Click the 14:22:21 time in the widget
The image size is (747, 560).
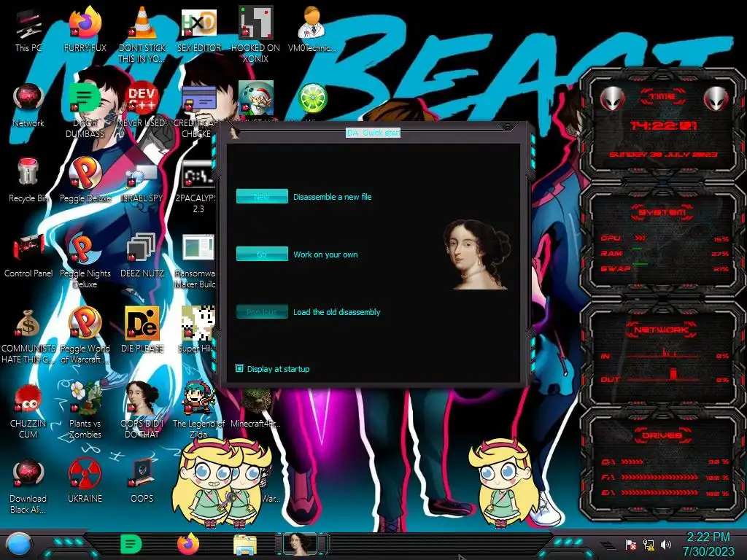click(x=663, y=125)
